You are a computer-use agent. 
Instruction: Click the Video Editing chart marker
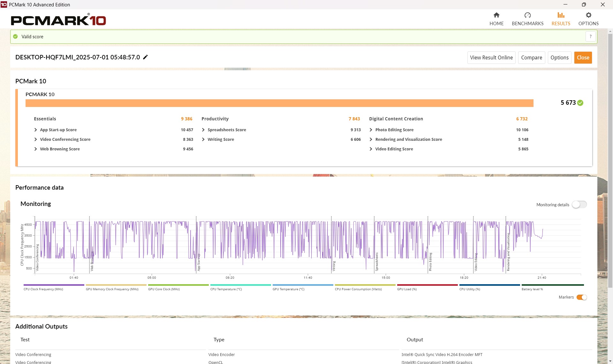[x=476, y=262]
